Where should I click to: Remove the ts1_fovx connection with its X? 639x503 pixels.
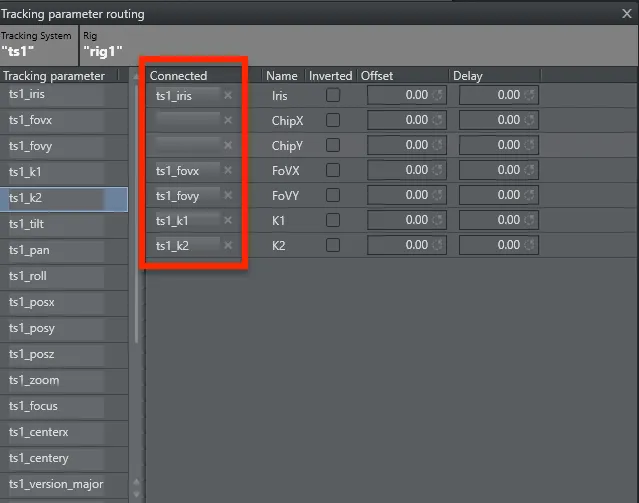(x=228, y=170)
